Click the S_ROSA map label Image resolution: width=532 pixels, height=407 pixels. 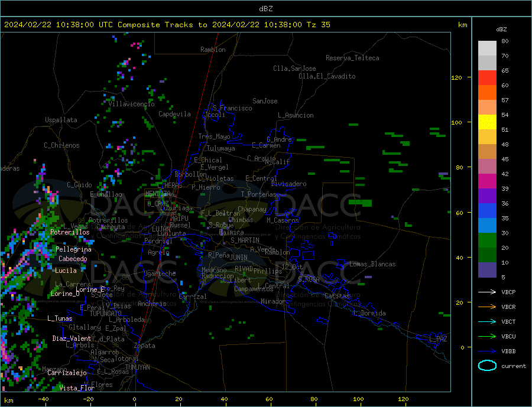(309, 279)
